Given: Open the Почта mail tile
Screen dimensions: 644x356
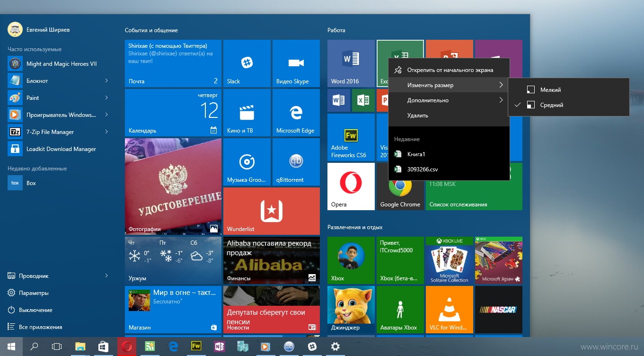Looking at the screenshot, I should [x=173, y=63].
